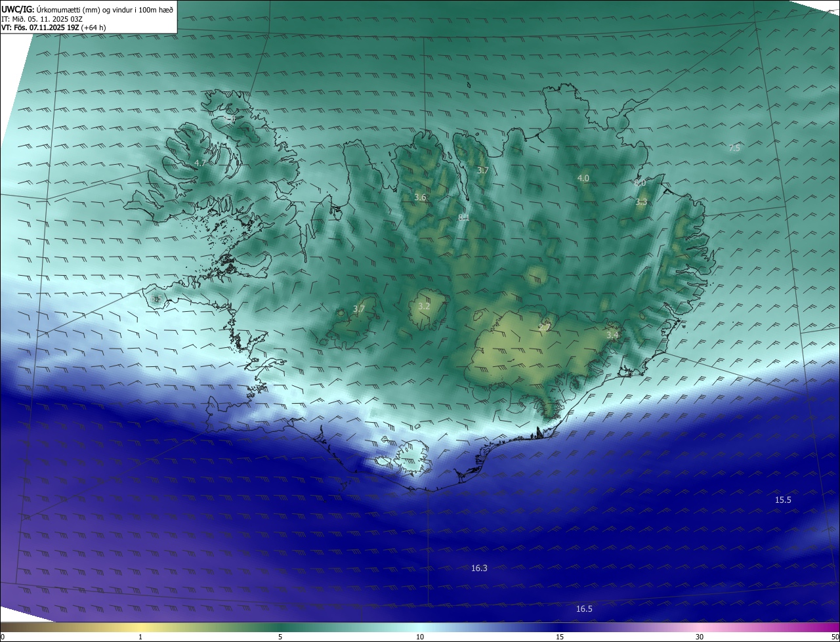Click the tick label 1 on the color scale
This screenshot has height=642, width=840.
(x=140, y=637)
